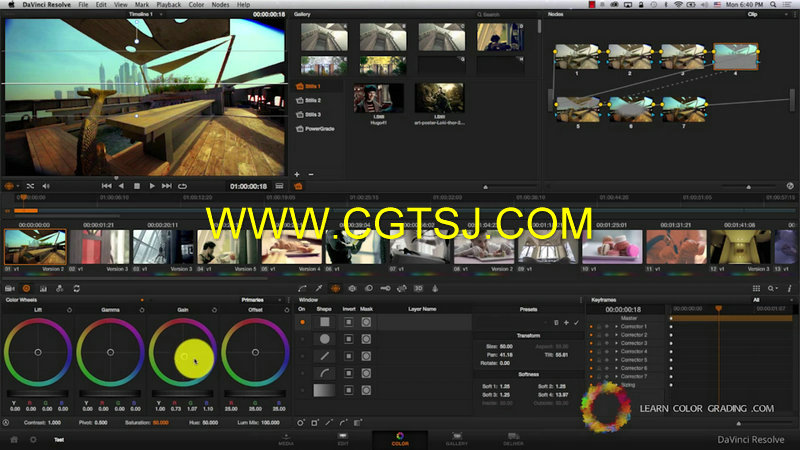
Task: Select clip 10 macarons thumbnail
Action: (x=612, y=247)
